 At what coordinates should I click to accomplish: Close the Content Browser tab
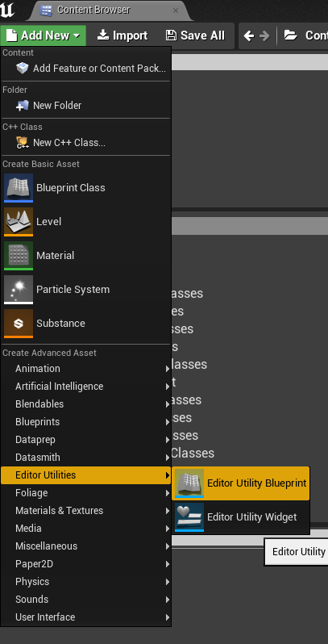(176, 10)
